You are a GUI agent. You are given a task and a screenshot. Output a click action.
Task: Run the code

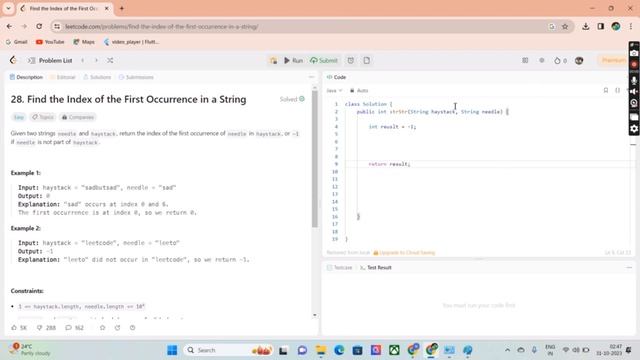coord(293,60)
